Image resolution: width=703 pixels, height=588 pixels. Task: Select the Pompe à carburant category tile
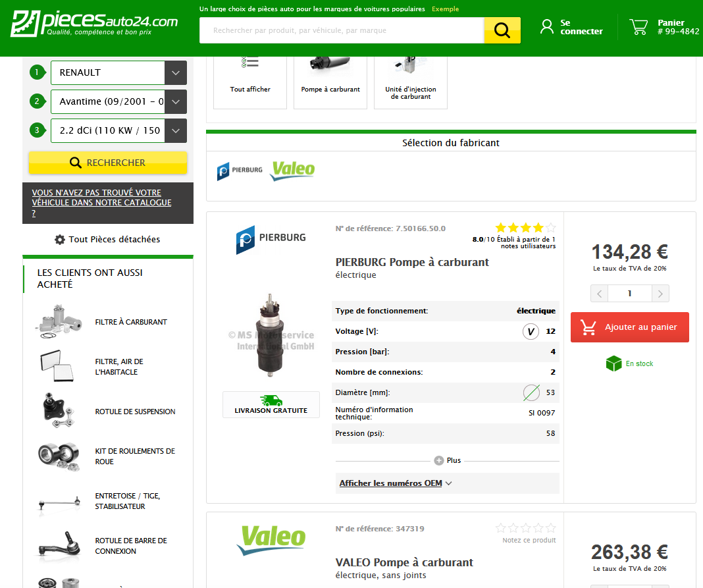[x=330, y=79]
